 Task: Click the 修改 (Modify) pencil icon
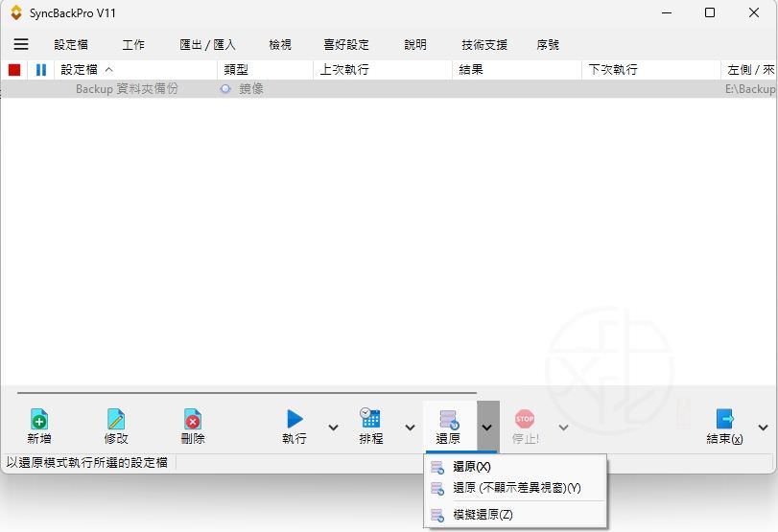(x=116, y=420)
